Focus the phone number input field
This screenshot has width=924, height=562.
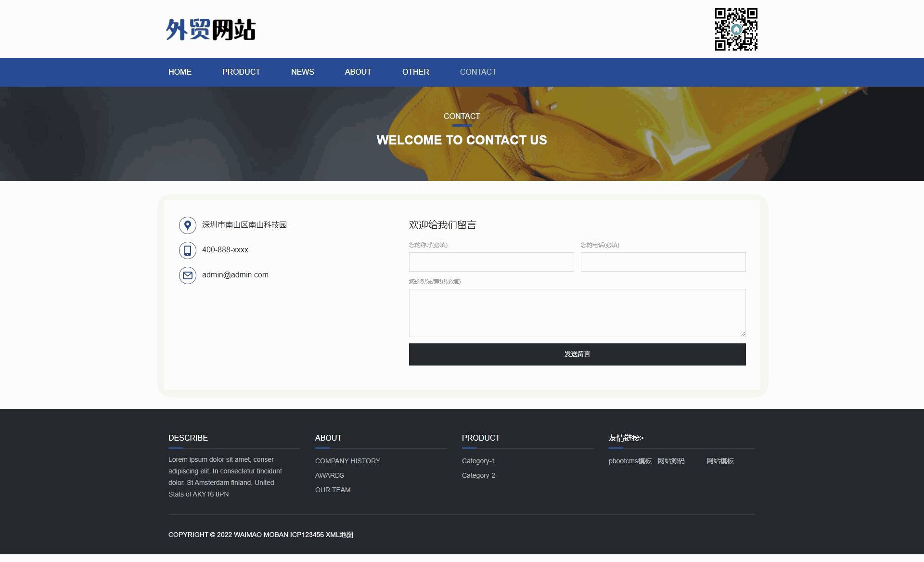tap(663, 262)
